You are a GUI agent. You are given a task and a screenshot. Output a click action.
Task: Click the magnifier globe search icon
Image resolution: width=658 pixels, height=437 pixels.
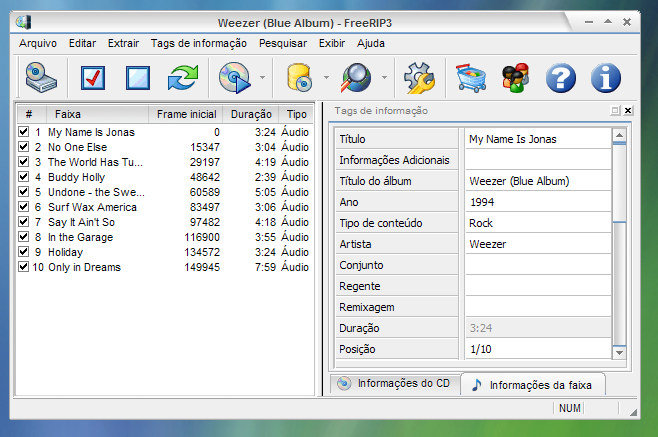tap(356, 78)
